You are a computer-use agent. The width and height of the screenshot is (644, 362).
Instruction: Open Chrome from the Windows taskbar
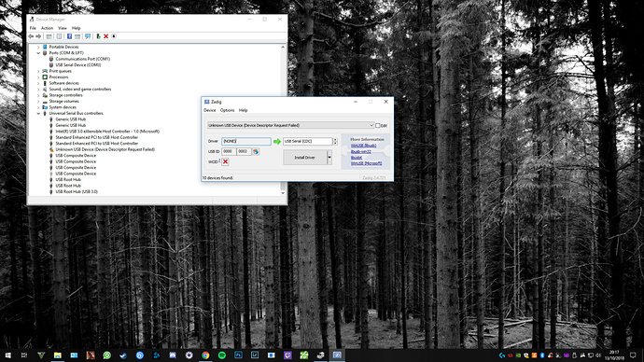[x=205, y=355]
